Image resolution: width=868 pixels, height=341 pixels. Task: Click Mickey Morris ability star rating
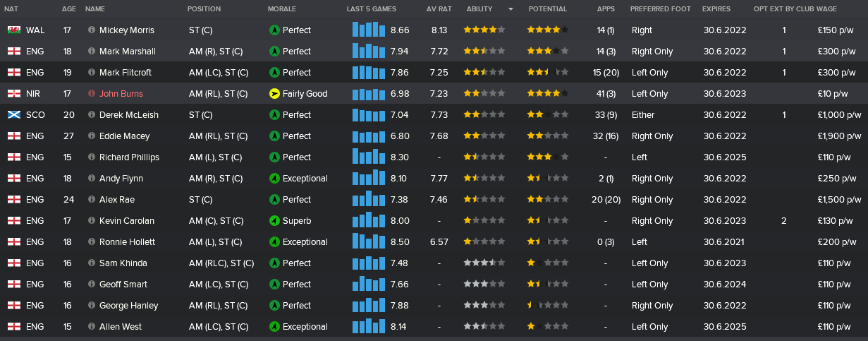[484, 30]
